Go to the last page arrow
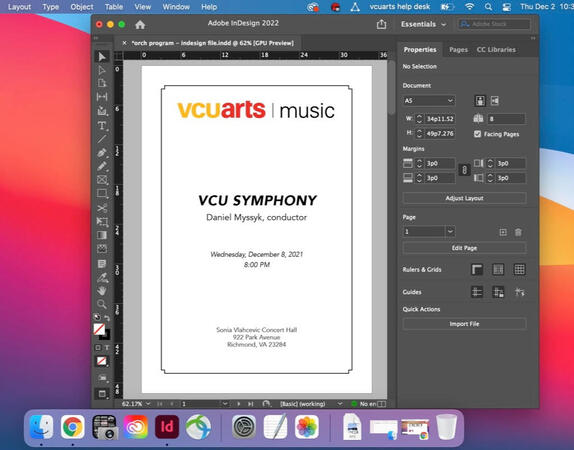 pyautogui.click(x=250, y=403)
